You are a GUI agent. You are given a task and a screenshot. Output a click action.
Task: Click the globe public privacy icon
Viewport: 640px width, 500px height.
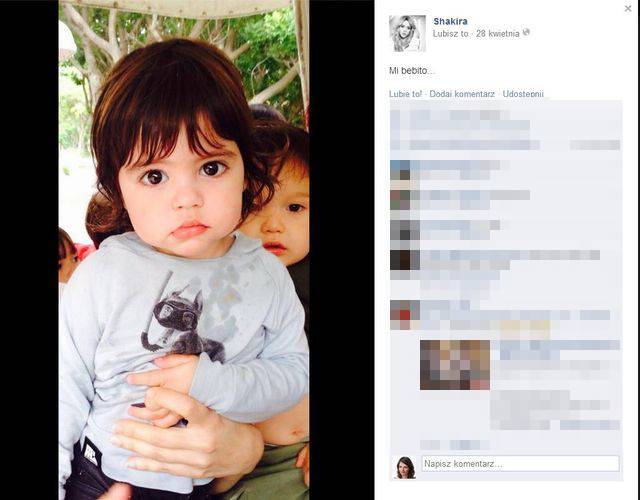(526, 32)
